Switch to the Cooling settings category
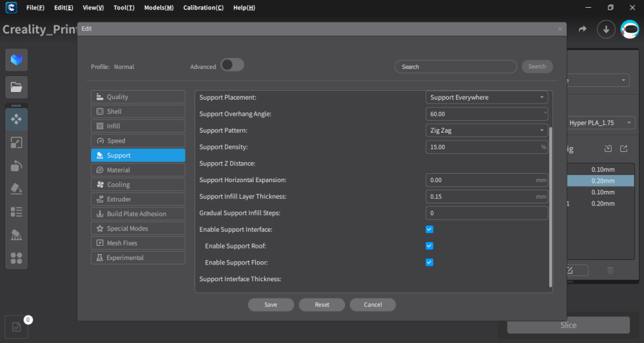The width and height of the screenshot is (644, 343). click(138, 185)
